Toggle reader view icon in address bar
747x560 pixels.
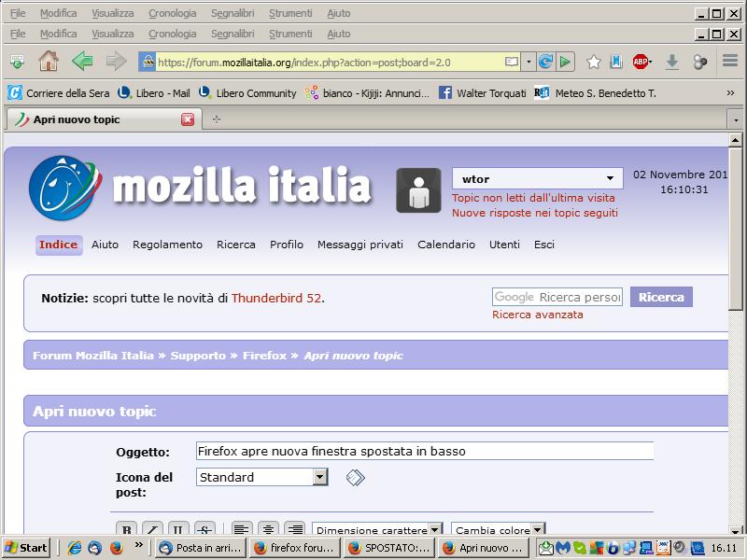pos(511,62)
